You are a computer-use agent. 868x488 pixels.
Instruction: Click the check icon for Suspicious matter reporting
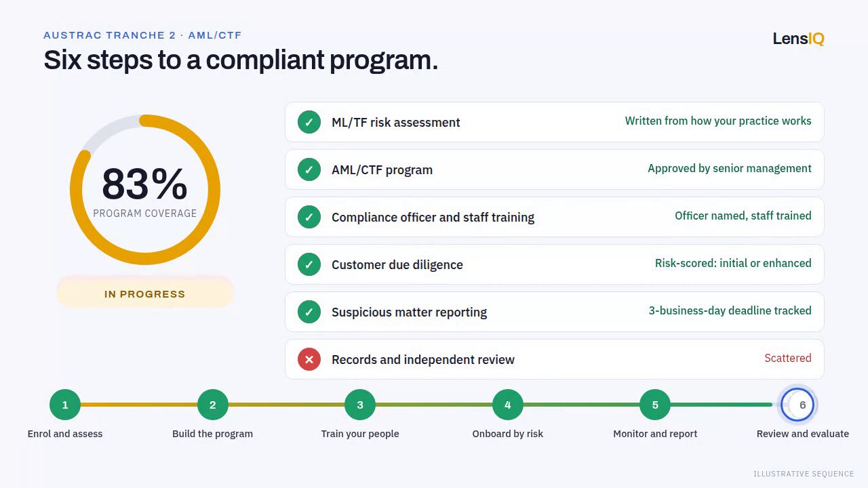coord(309,312)
